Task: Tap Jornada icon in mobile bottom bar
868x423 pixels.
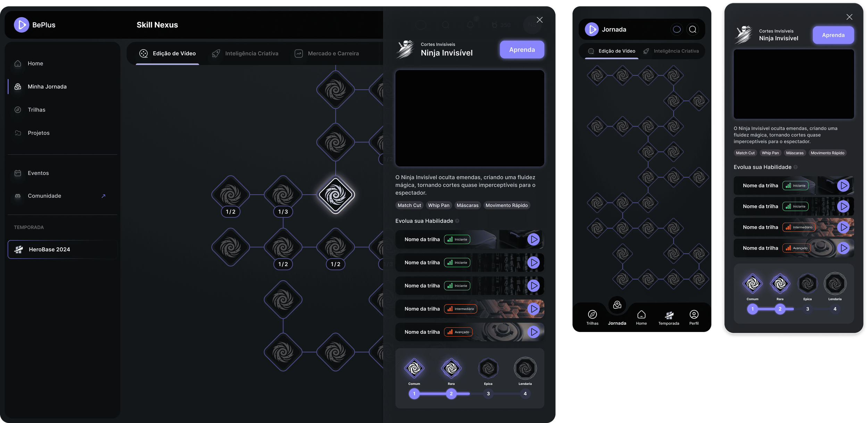Action: [617, 305]
